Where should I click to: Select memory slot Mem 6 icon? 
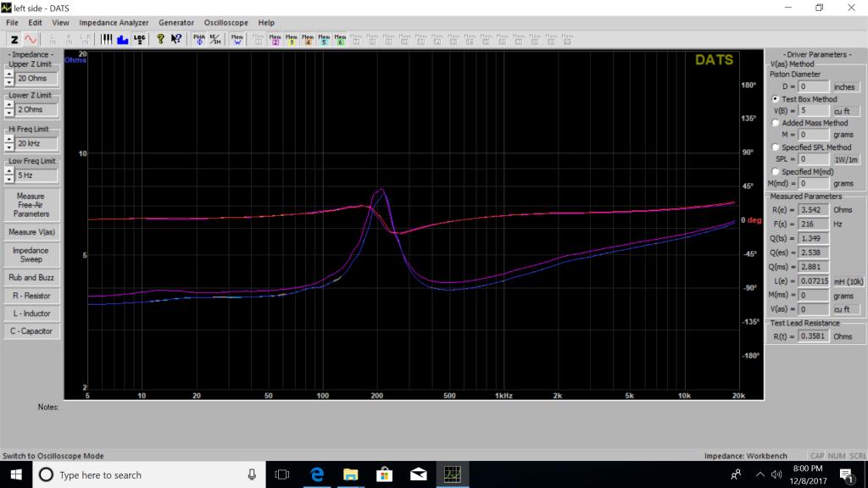tap(340, 39)
